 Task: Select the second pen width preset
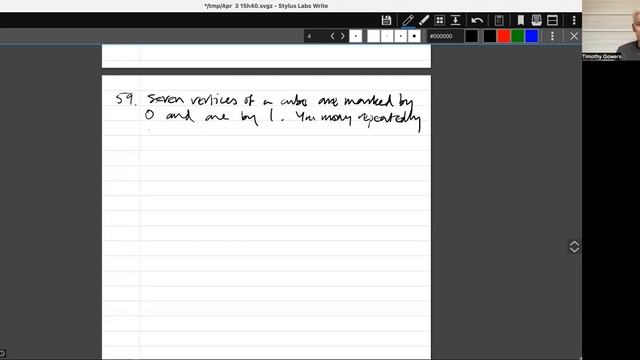coord(387,36)
